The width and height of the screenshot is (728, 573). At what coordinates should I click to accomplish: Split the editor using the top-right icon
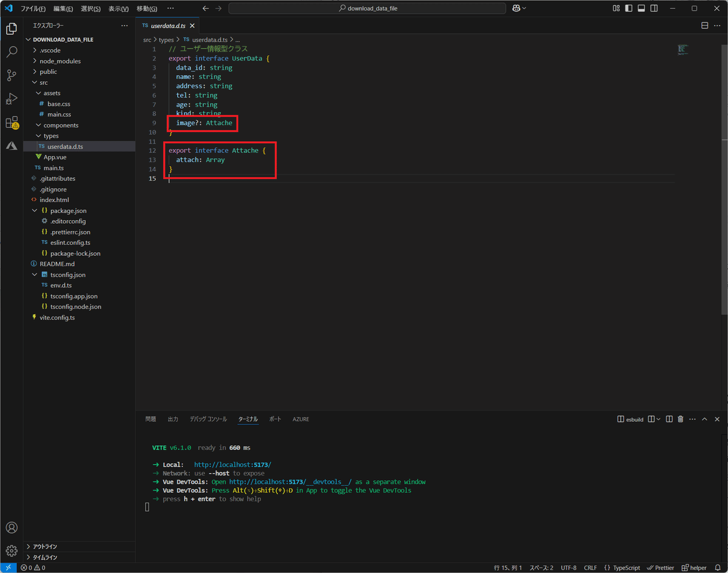(704, 25)
